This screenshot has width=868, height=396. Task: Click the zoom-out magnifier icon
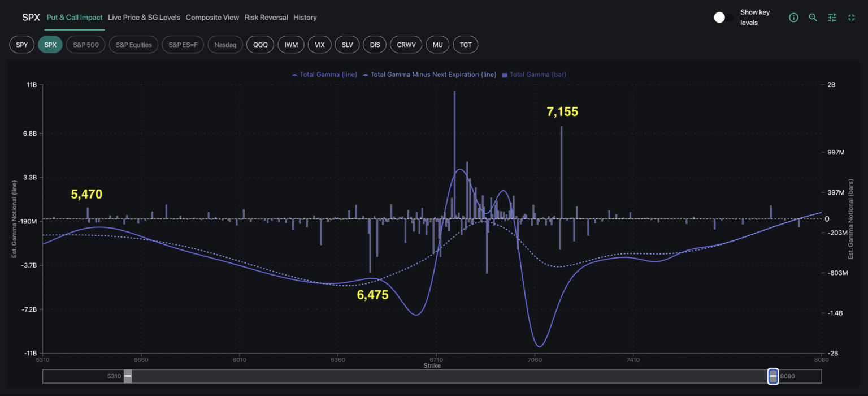(813, 18)
